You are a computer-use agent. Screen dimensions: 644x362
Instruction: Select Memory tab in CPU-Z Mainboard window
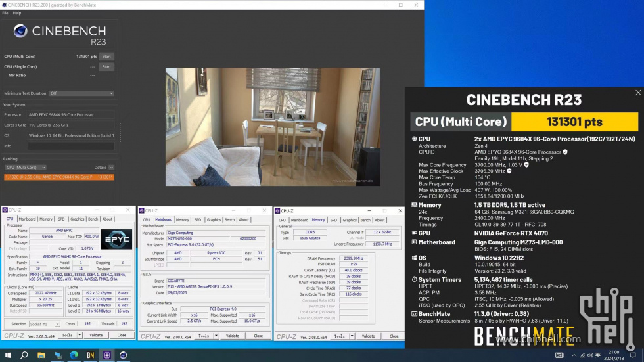[x=183, y=220]
